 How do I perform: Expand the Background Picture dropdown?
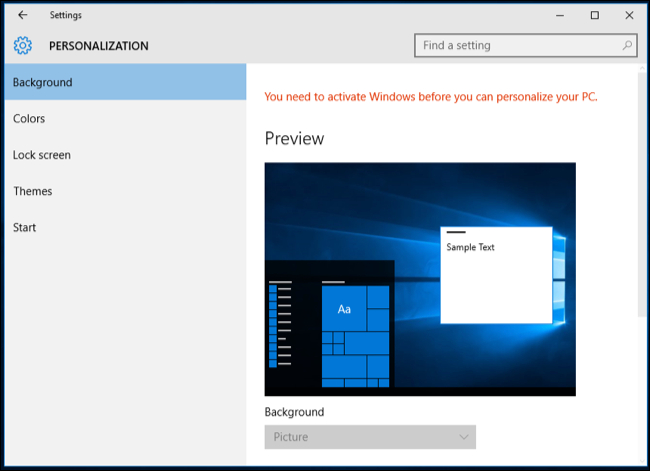pos(370,437)
